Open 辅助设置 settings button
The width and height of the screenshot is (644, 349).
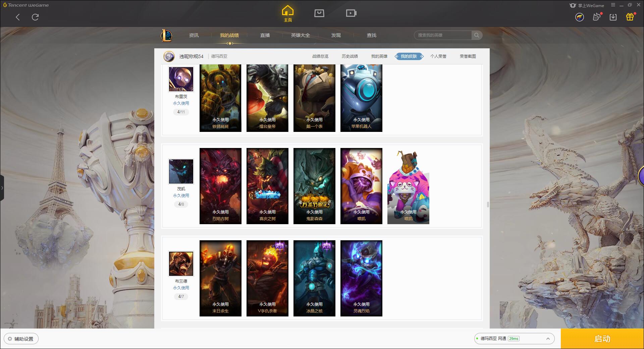21,339
